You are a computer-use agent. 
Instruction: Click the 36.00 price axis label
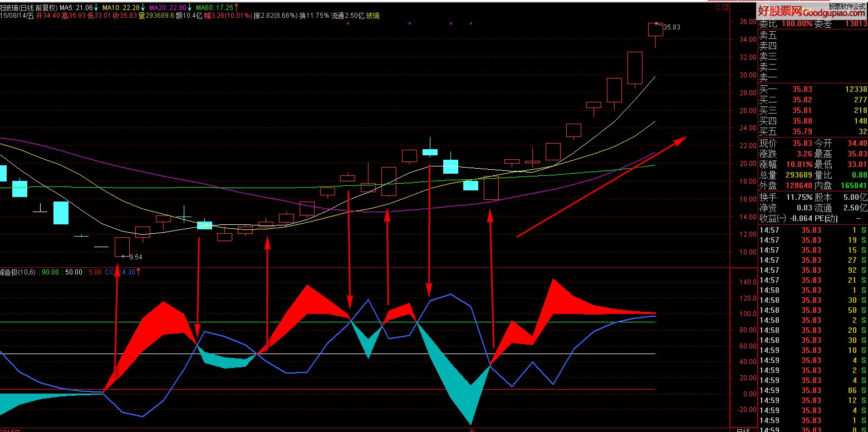point(748,22)
